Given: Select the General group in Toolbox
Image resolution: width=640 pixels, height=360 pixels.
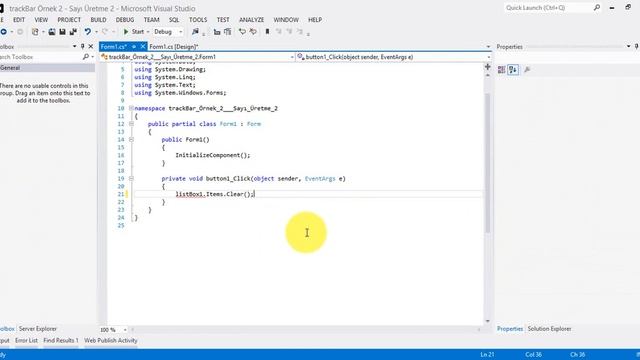Looking at the screenshot, I should click(47, 68).
